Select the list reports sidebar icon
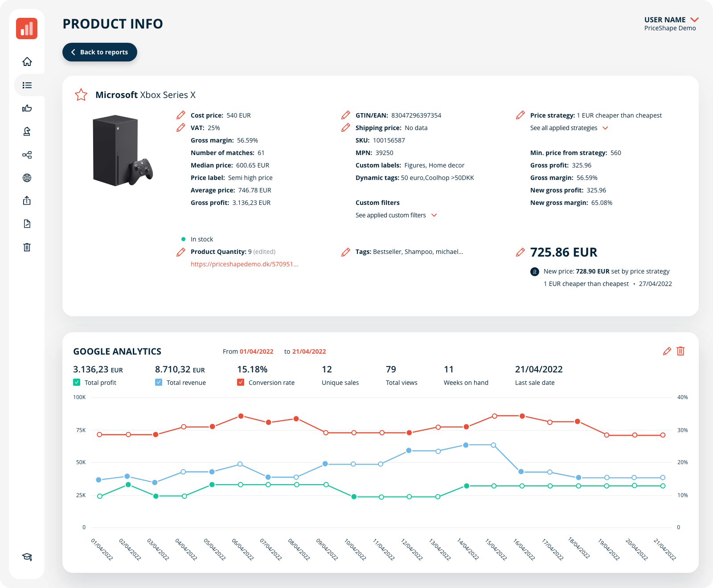 click(27, 85)
